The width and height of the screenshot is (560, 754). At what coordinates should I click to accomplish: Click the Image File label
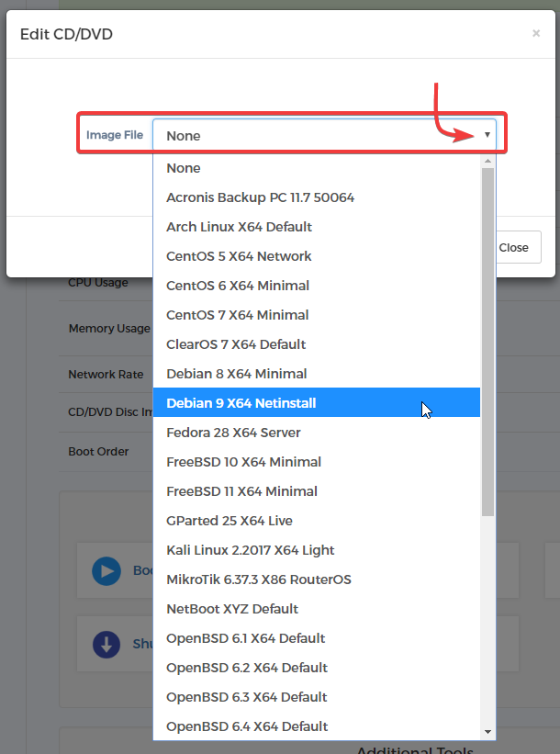[x=115, y=135]
